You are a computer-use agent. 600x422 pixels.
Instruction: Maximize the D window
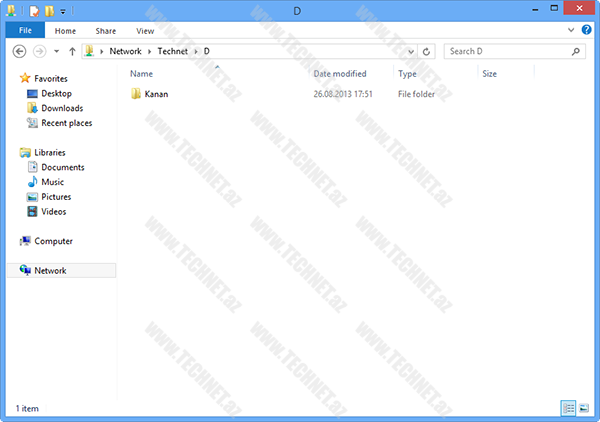coord(554,8)
